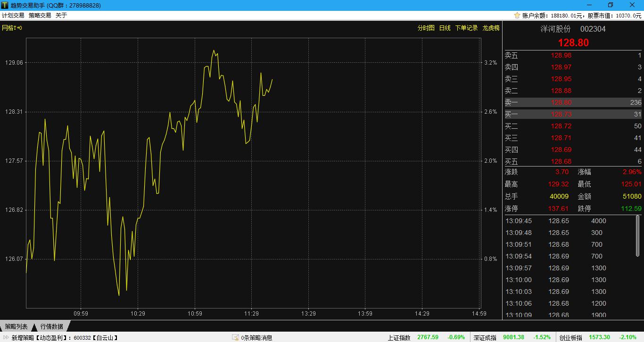Click the double-arrow icon before 新增策略
Viewport: 644px width, 342px height.
point(6,338)
